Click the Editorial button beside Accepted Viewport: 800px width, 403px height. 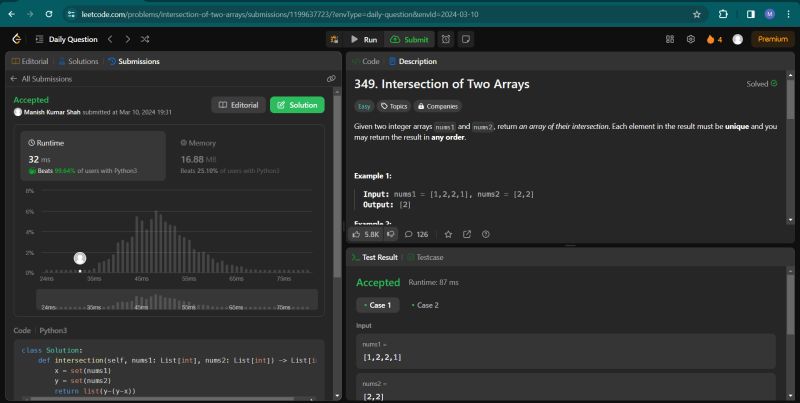tap(238, 105)
